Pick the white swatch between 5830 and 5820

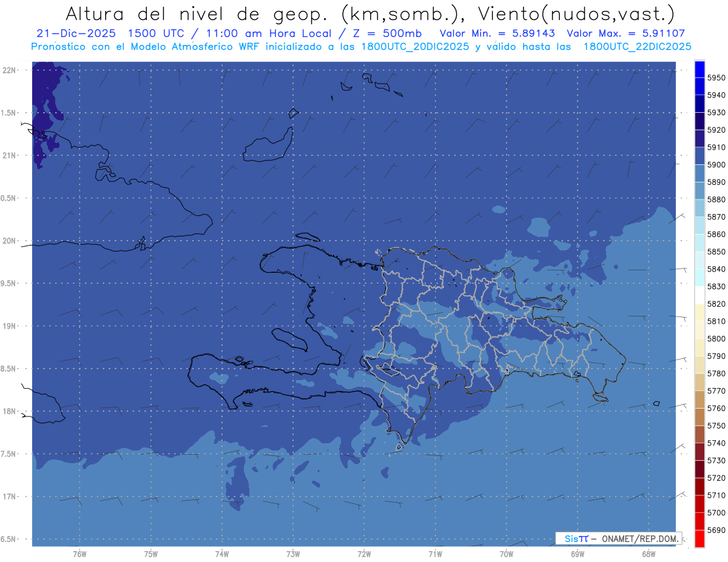point(699,295)
